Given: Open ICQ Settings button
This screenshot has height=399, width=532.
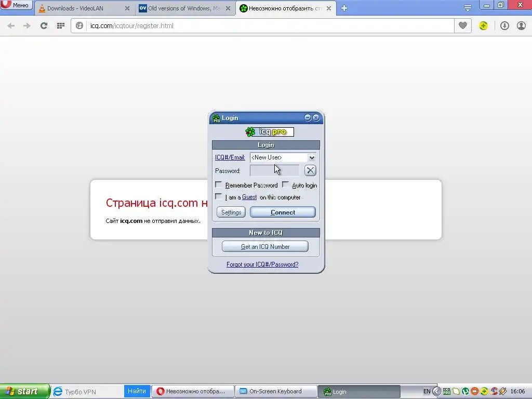Looking at the screenshot, I should click(x=231, y=212).
